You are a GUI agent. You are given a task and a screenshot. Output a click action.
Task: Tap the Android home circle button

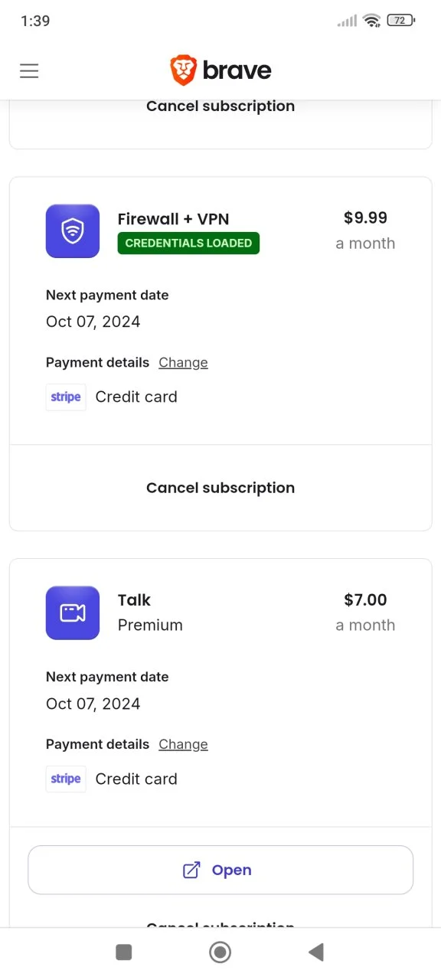click(x=220, y=952)
